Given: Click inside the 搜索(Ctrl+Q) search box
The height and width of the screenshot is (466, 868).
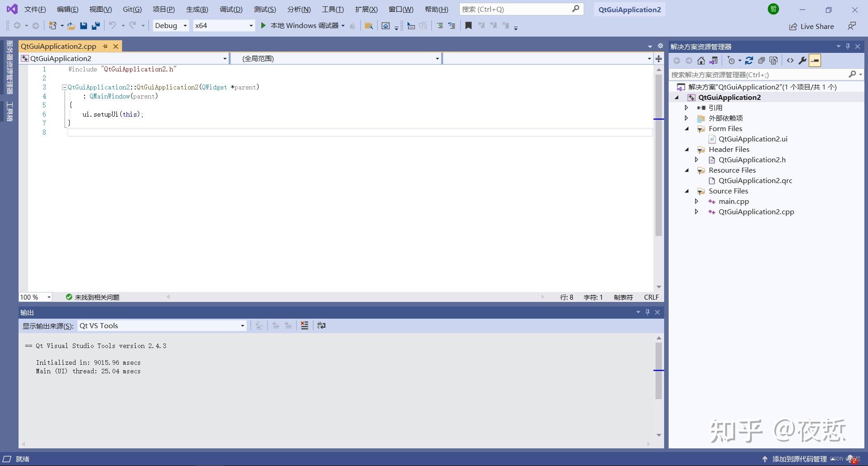Looking at the screenshot, I should 511,9.
